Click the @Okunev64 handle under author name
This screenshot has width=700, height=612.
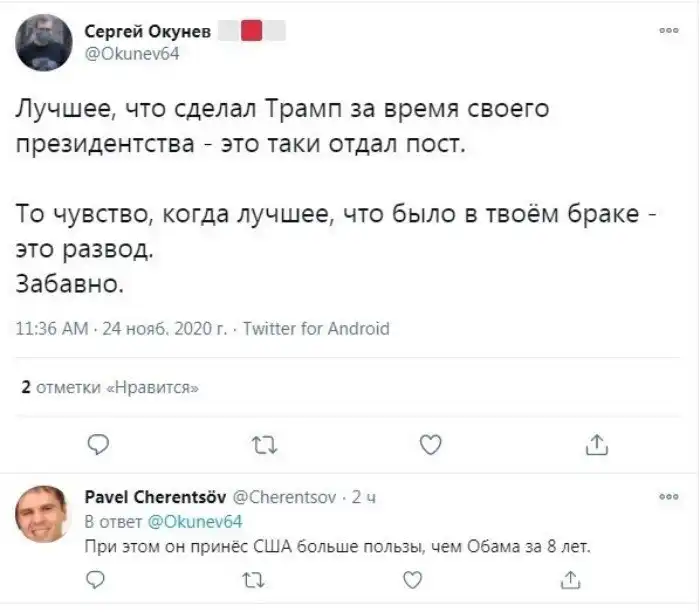133,54
